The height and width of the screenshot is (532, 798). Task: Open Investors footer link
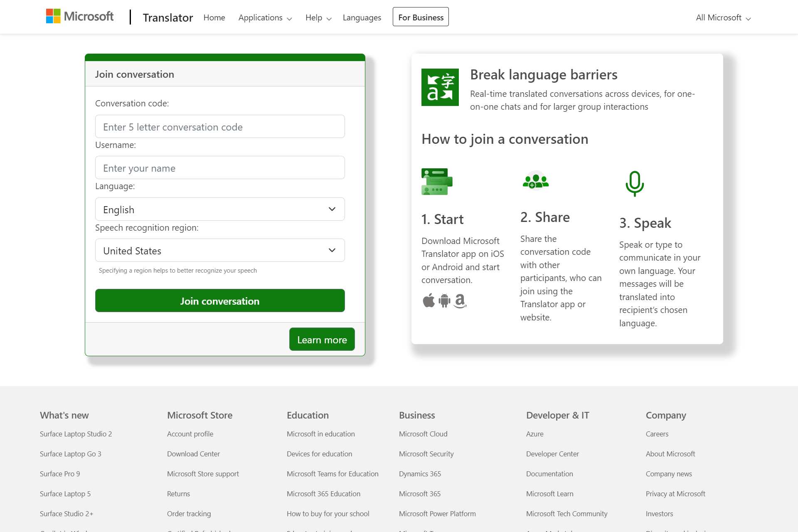coord(659,514)
